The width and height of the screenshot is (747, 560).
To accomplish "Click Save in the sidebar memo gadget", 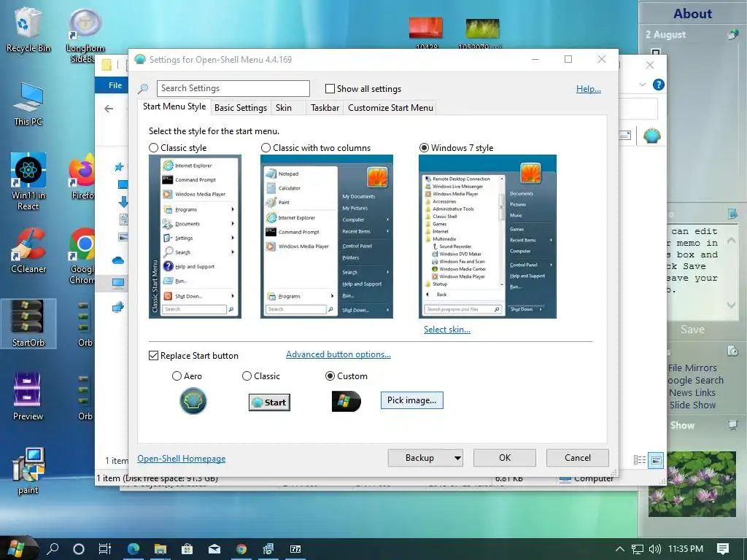I will [692, 330].
